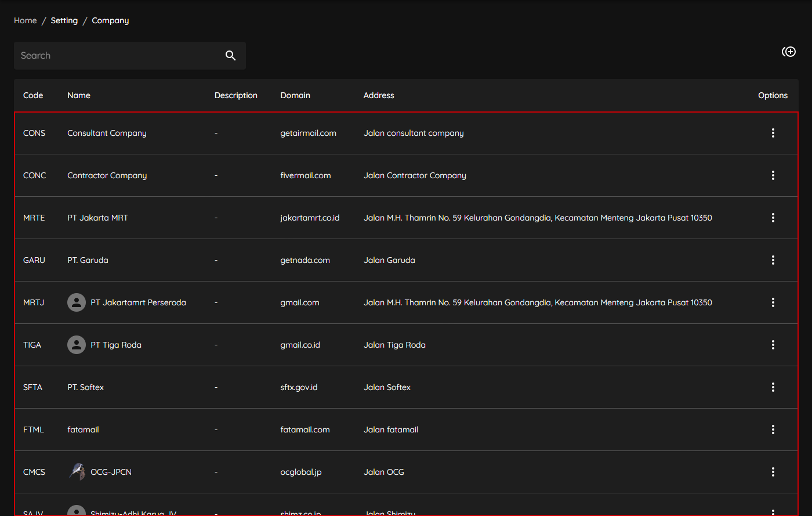Navigate to Setting breadcrumb link
The width and height of the screenshot is (812, 516).
click(x=64, y=20)
